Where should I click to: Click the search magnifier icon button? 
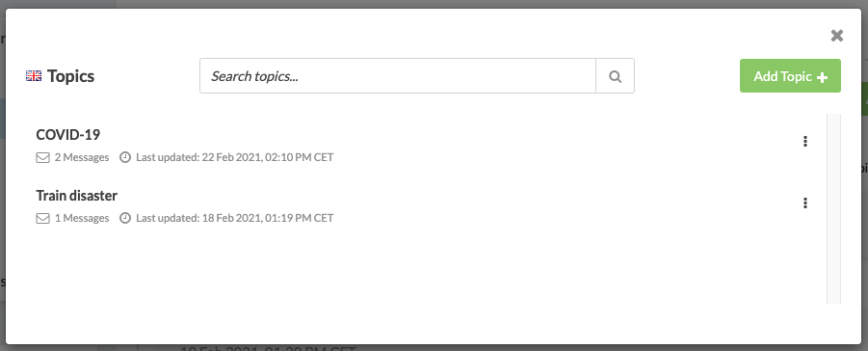click(x=615, y=76)
